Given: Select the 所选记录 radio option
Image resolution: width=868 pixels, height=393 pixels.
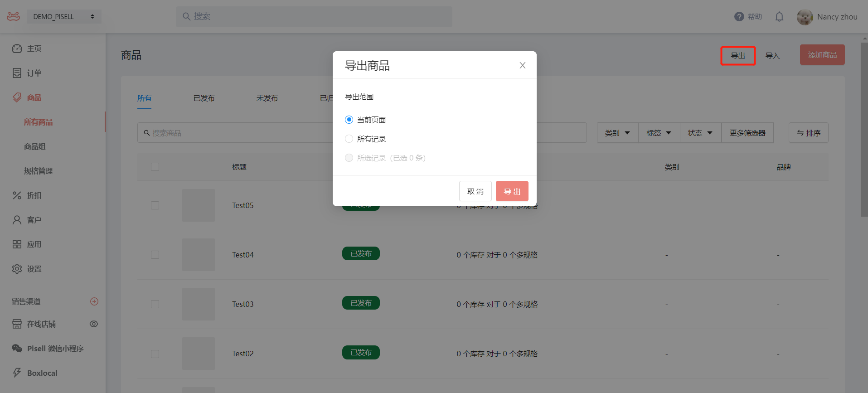Looking at the screenshot, I should click(x=349, y=158).
